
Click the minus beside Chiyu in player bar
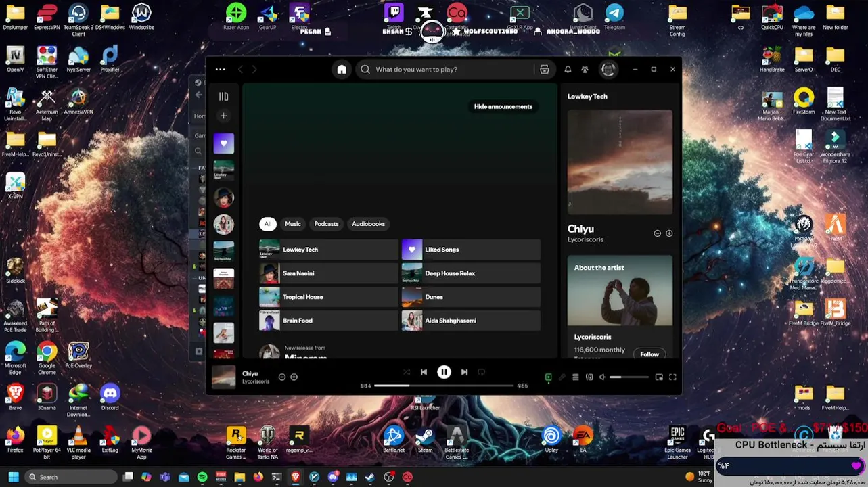(x=282, y=377)
